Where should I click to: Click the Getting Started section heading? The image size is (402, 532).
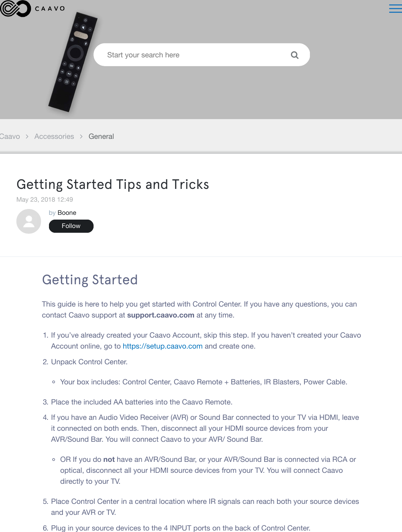coord(90,280)
